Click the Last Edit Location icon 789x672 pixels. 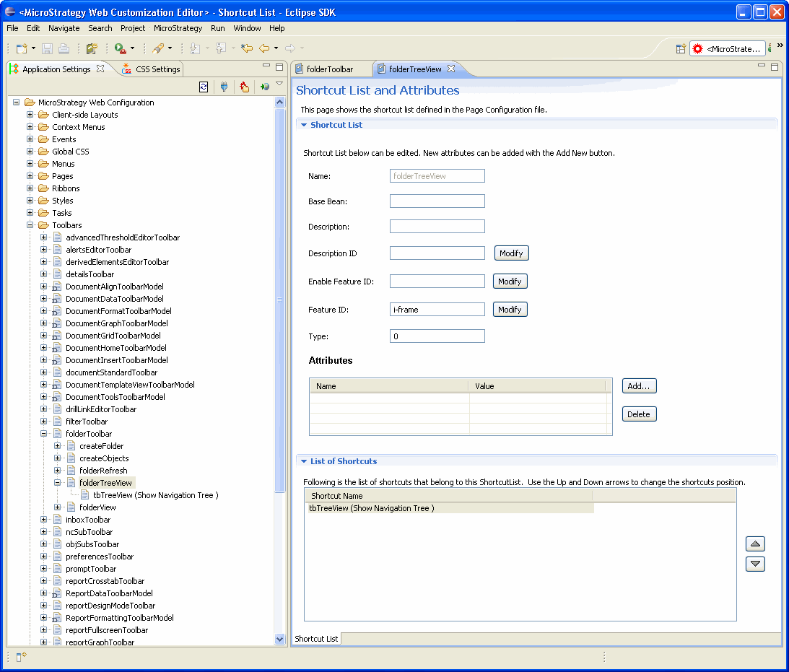pos(247,48)
